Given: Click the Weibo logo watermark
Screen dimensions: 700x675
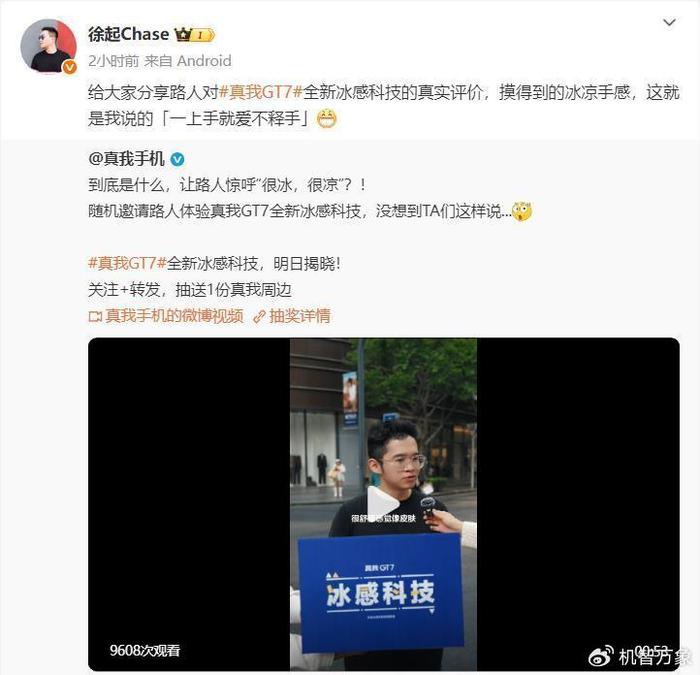Looking at the screenshot, I should pyautogui.click(x=601, y=657).
